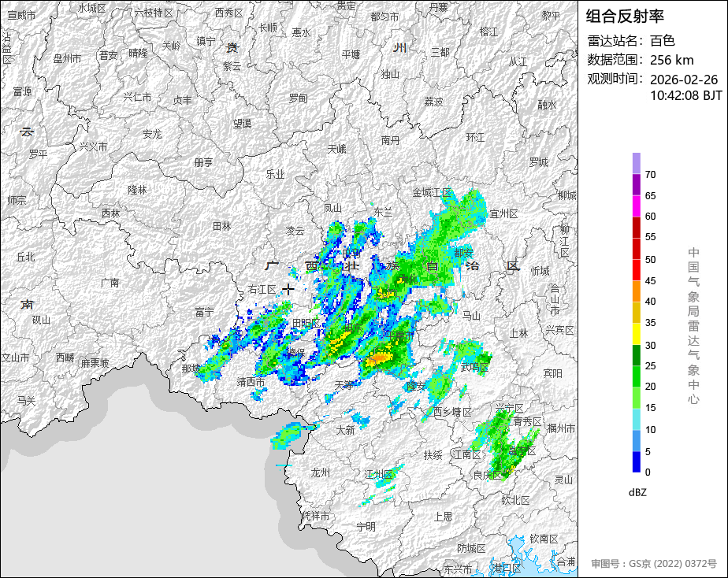The height and width of the screenshot is (578, 728).
Task: Click the 江州区 map label
Action: pyautogui.click(x=379, y=474)
